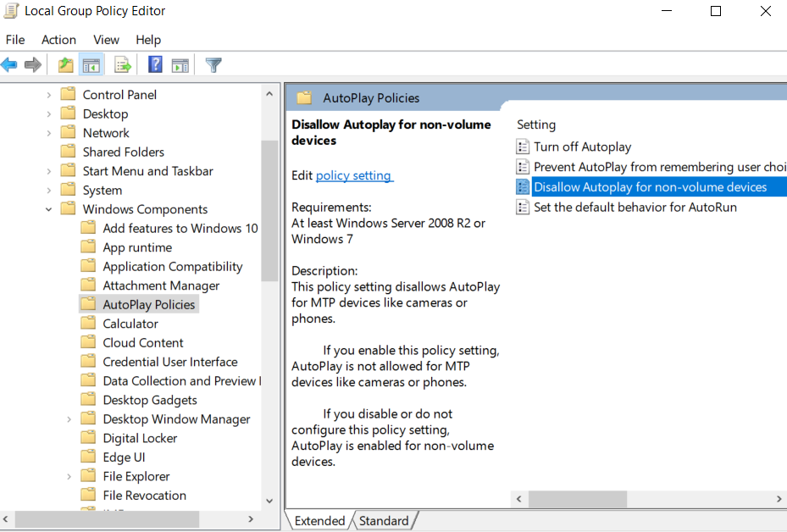Expand the File Explorer tree node
The width and height of the screenshot is (787, 532).
coord(69,476)
